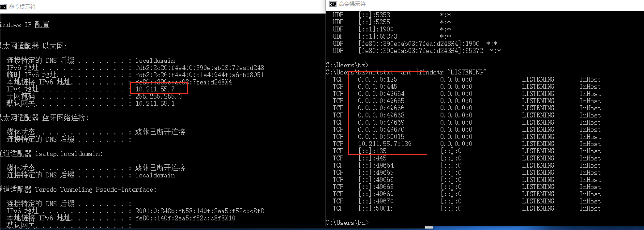Screen dimensions: 644x230
Task: Click UDP entry [::1]:65373
Action: point(378,36)
